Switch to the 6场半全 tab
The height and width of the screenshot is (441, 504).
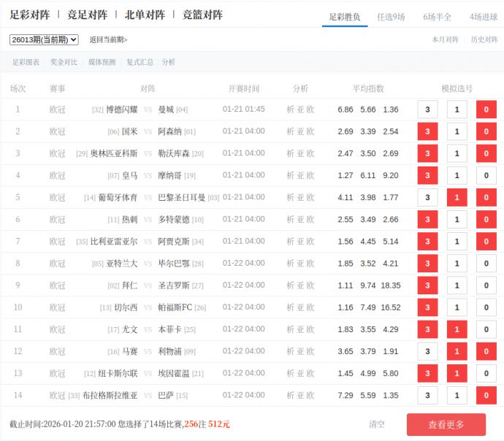click(437, 17)
